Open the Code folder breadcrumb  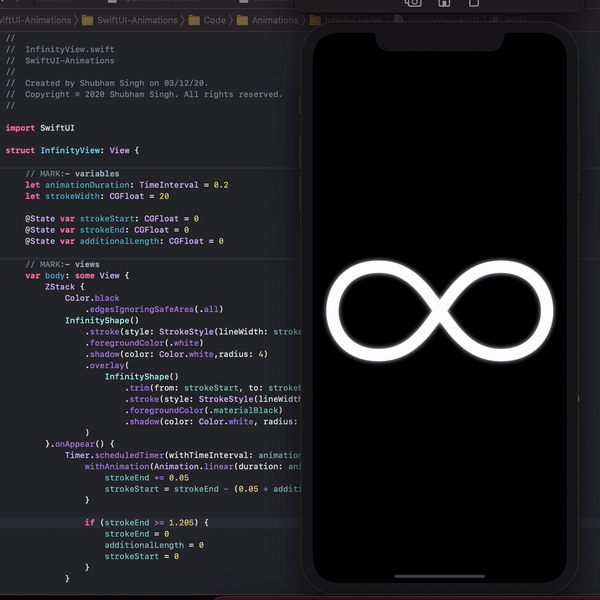pyautogui.click(x=207, y=20)
